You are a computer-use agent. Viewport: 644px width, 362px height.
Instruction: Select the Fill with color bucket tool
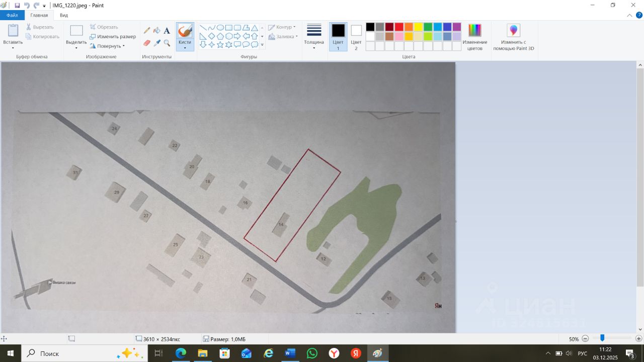click(157, 31)
